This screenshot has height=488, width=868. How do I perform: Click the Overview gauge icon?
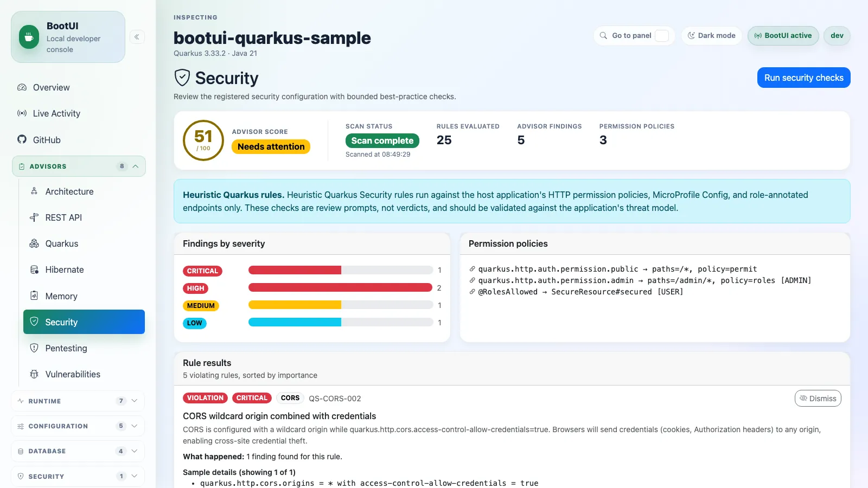(x=22, y=87)
